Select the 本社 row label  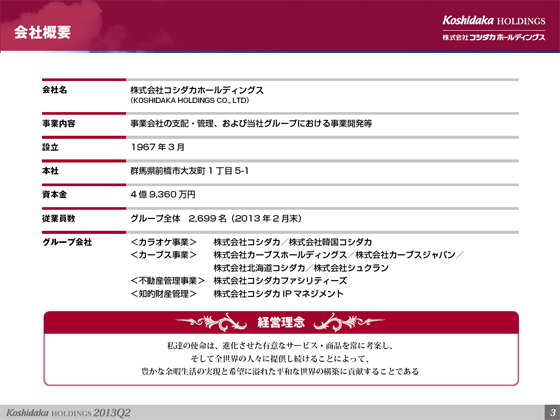tap(50, 171)
